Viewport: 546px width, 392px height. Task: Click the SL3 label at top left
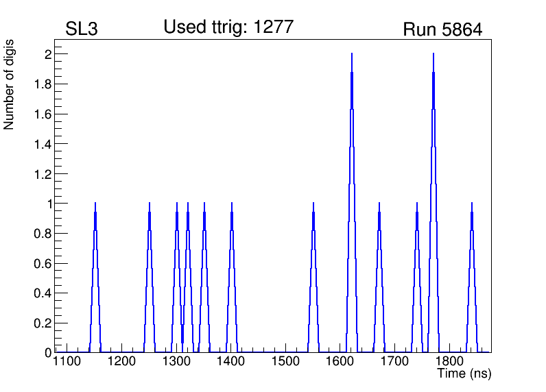pos(81,29)
